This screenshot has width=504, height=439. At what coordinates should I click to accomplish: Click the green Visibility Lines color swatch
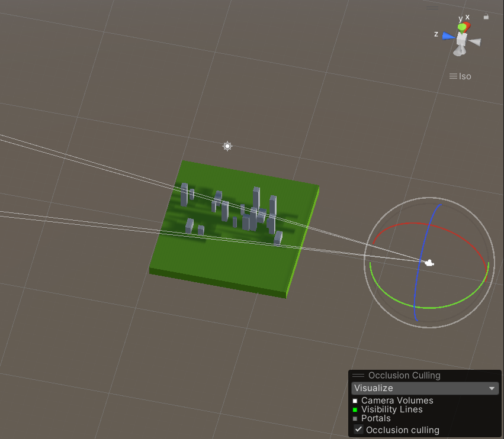355,409
